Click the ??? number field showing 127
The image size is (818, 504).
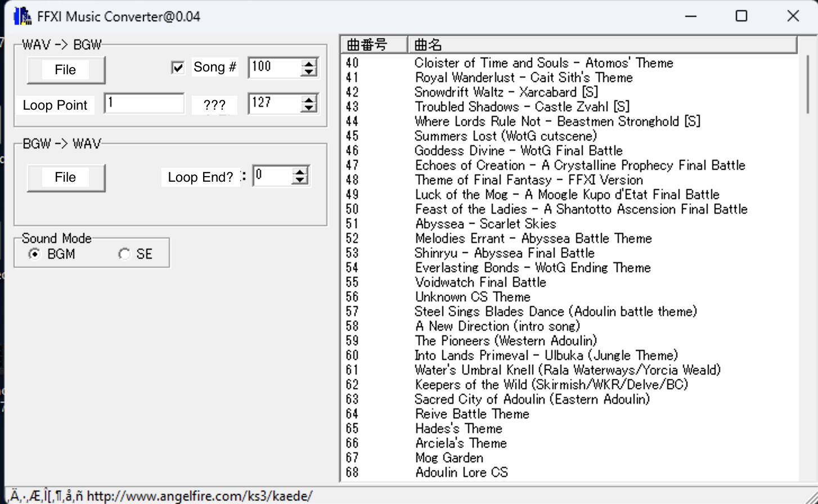(x=275, y=103)
